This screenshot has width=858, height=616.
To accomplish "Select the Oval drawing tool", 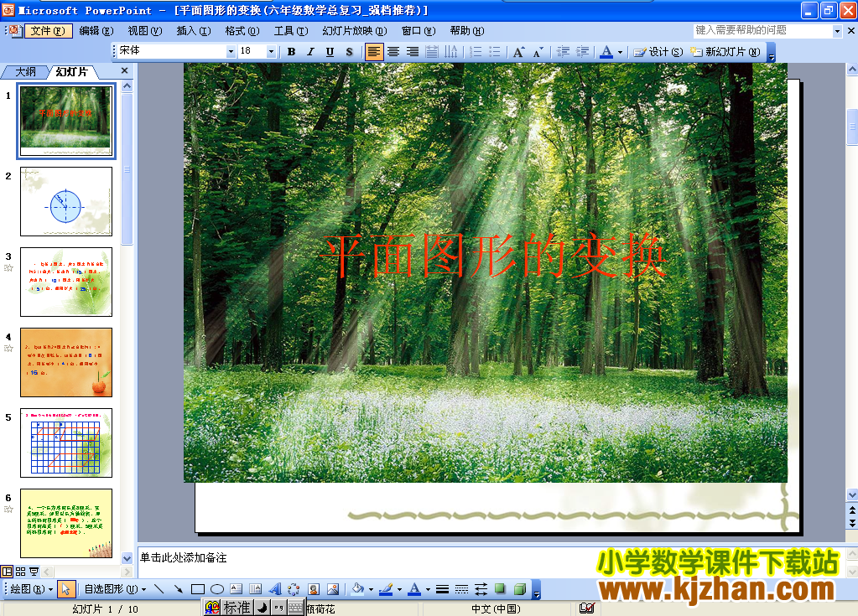I will (x=216, y=589).
